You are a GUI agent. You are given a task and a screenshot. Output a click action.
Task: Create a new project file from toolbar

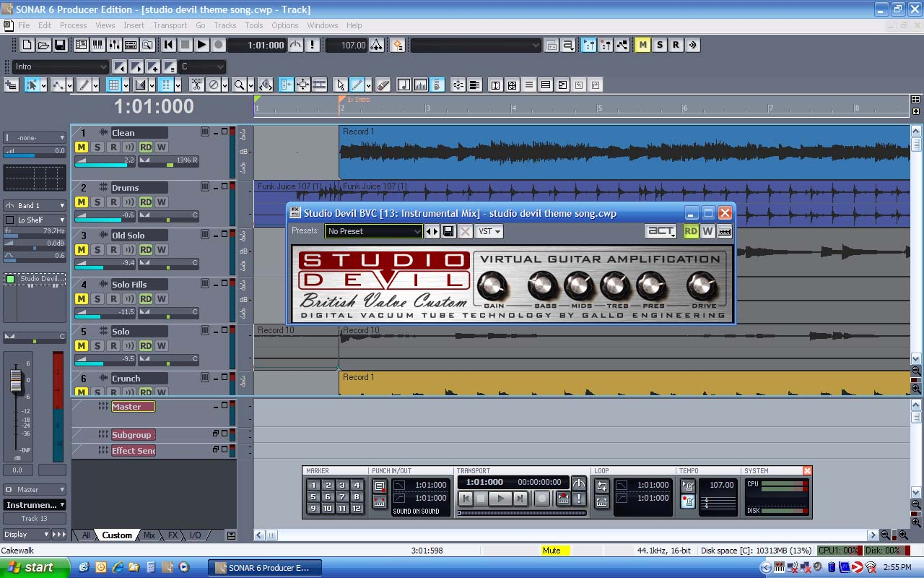27,45
